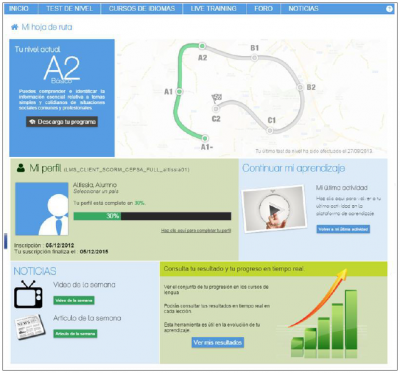
Task: Click the NOTICIAS section heading
Action: click(35, 271)
